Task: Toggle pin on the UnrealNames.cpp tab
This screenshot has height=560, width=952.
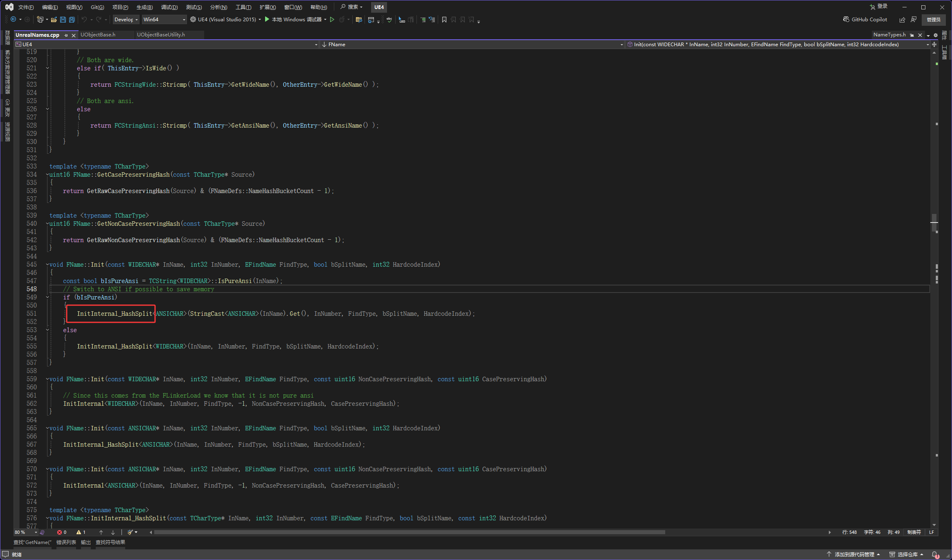Action: [x=66, y=35]
